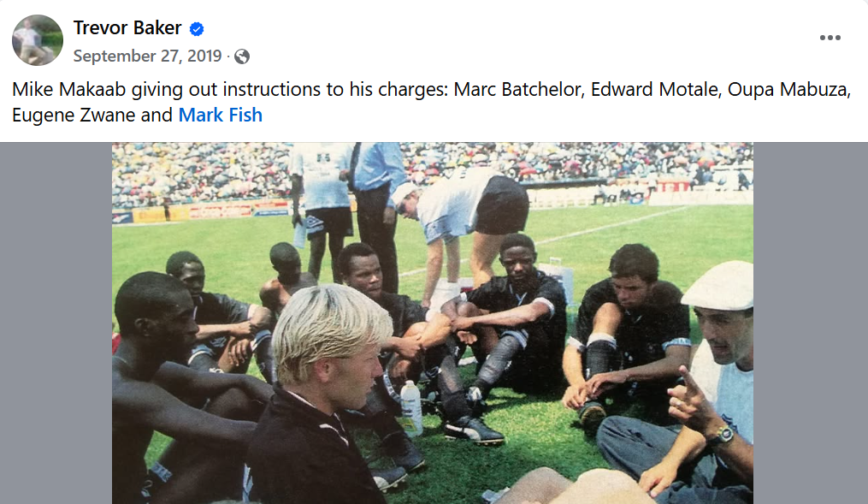868x504 pixels.
Task: Click the globe public audience icon
Action: coord(242,56)
